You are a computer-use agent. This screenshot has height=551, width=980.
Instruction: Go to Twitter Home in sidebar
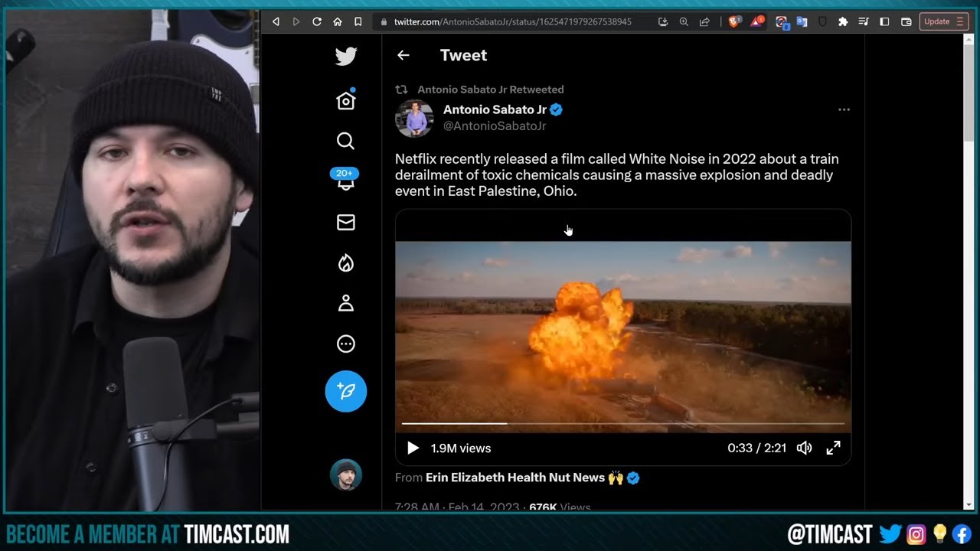point(346,100)
